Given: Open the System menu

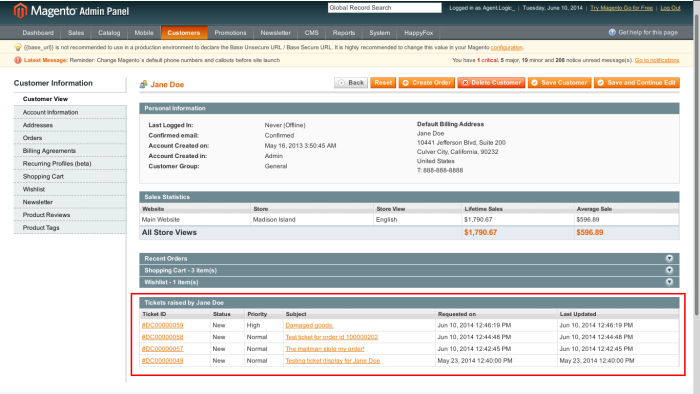Looking at the screenshot, I should pyautogui.click(x=379, y=33).
